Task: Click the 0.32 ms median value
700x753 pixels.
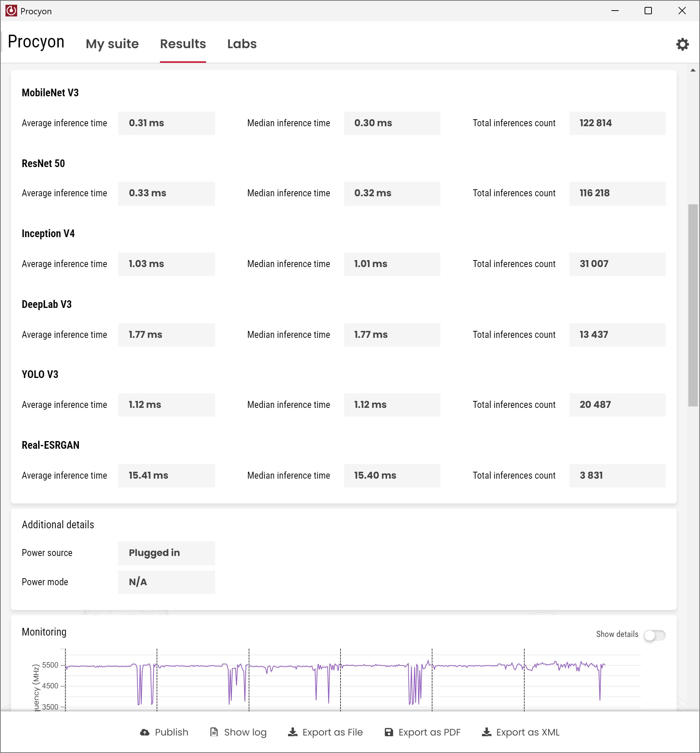Action: click(x=392, y=193)
